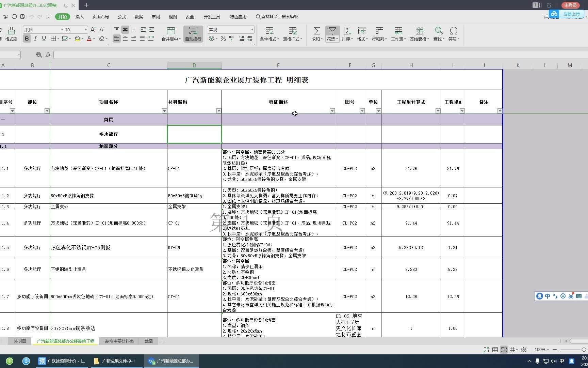Viewport: 588px width, 368px height.
Task: Open filter dropdown for 工程量计算式 column
Action: click(438, 111)
